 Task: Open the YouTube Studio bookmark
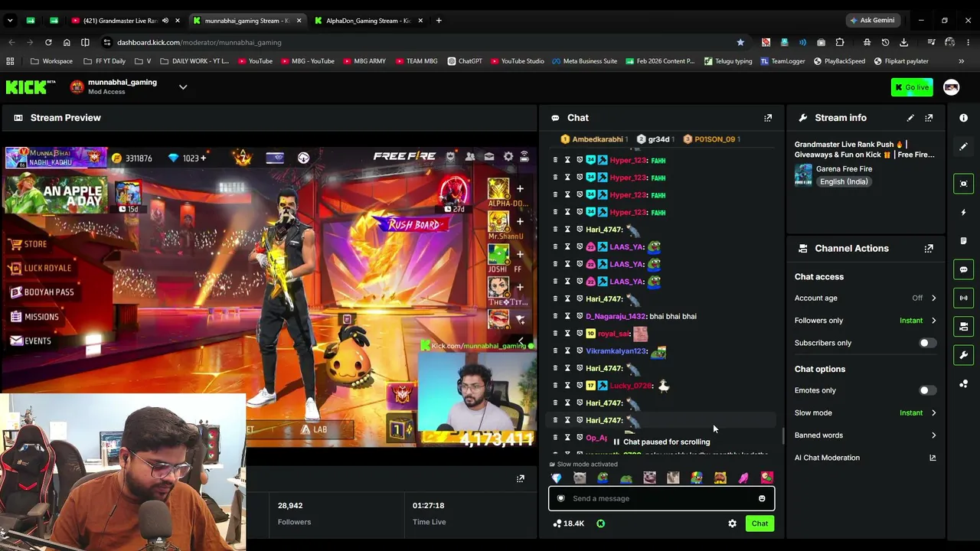(x=518, y=61)
